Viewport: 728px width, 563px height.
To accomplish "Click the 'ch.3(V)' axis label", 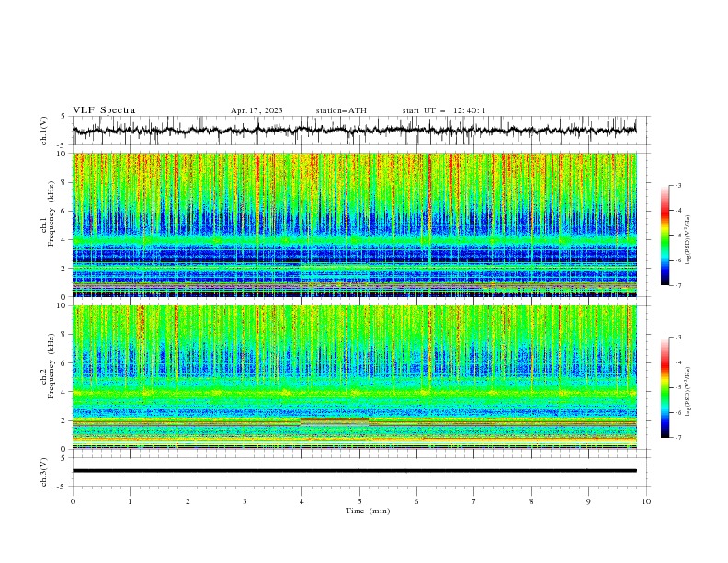I will click(x=44, y=472).
